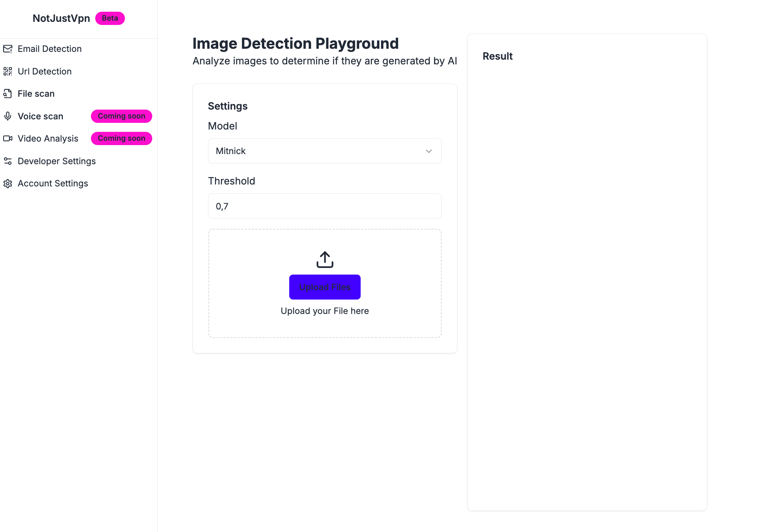Click the NotJustVpn logo text
This screenshot has height=532, width=758.
point(61,18)
